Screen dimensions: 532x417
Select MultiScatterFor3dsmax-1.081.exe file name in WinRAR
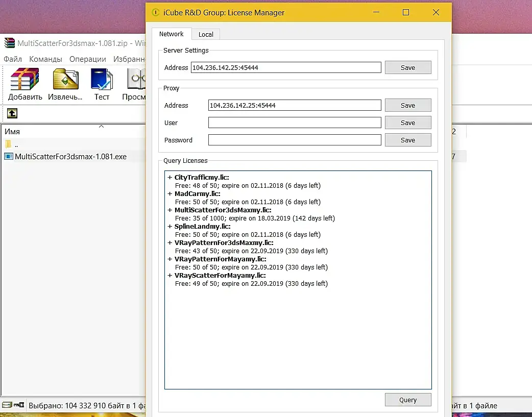(x=70, y=156)
